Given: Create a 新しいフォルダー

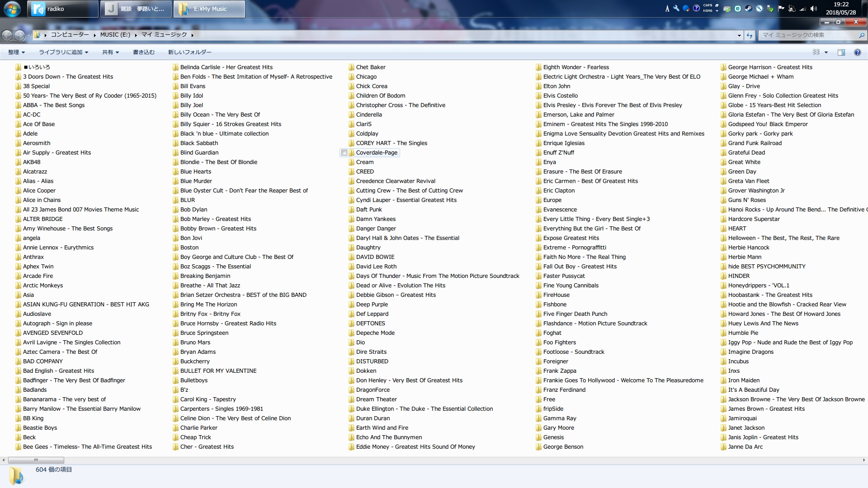Looking at the screenshot, I should tap(189, 52).
